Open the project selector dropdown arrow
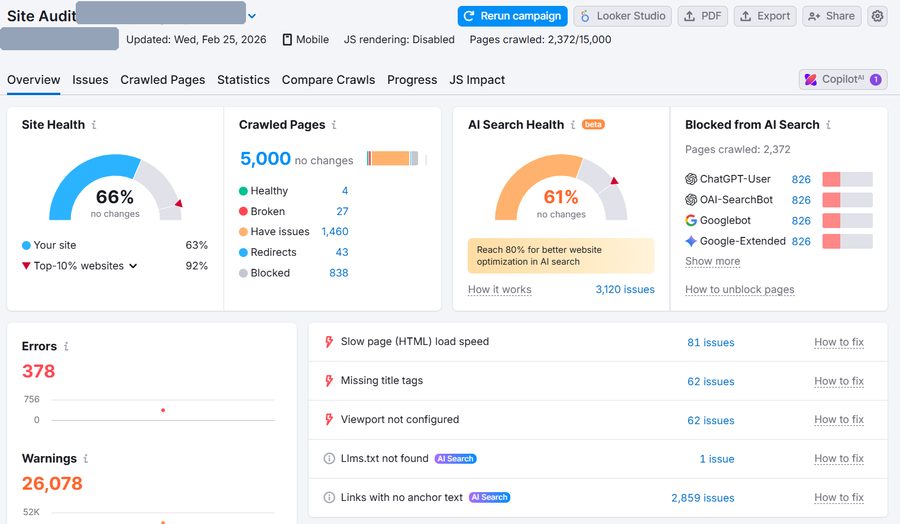 pos(252,16)
